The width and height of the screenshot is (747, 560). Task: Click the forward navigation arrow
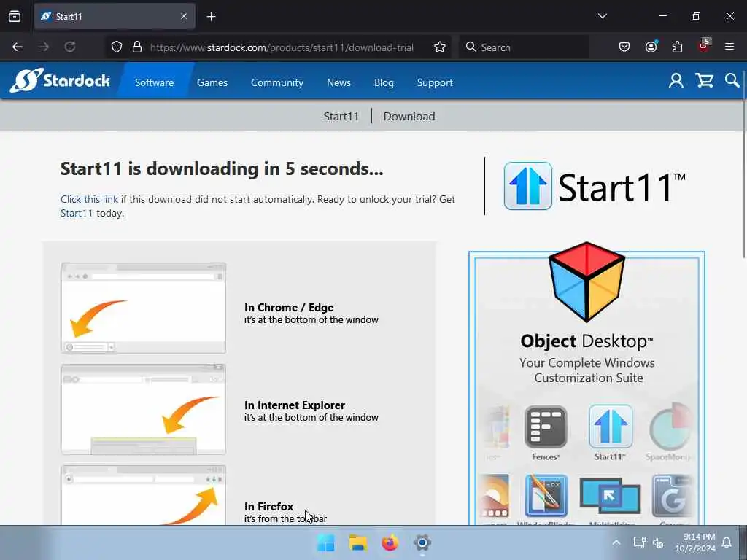tap(44, 47)
